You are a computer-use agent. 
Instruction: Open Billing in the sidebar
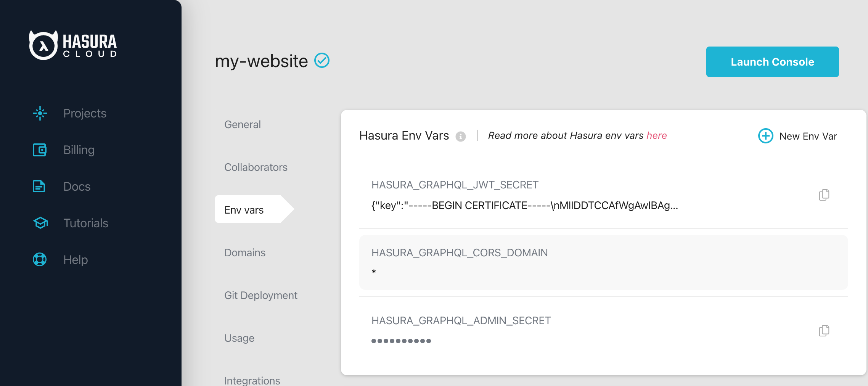(79, 150)
